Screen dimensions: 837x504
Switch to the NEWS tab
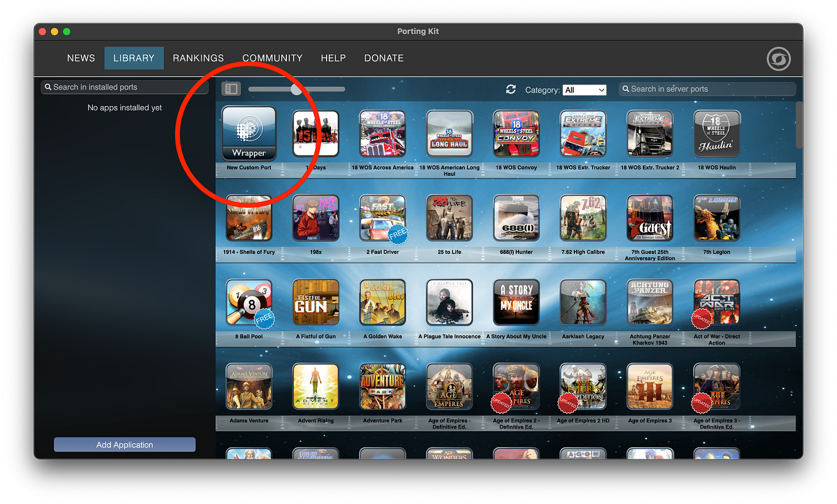(81, 58)
